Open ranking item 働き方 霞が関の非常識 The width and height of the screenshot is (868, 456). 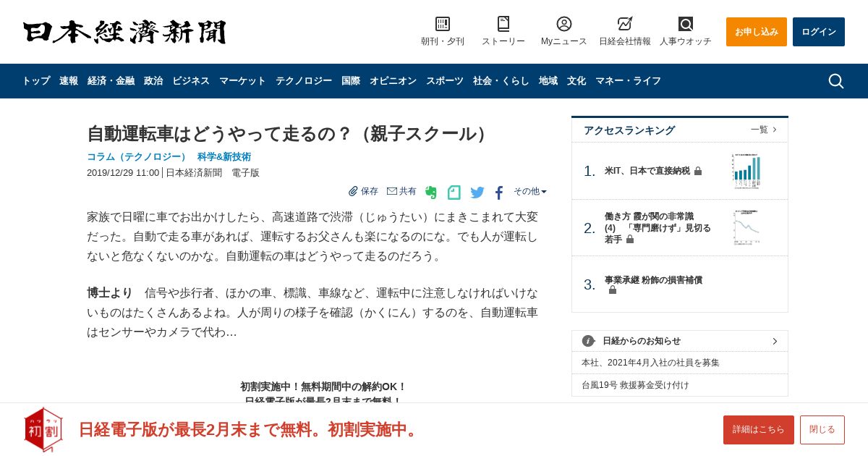click(x=658, y=227)
